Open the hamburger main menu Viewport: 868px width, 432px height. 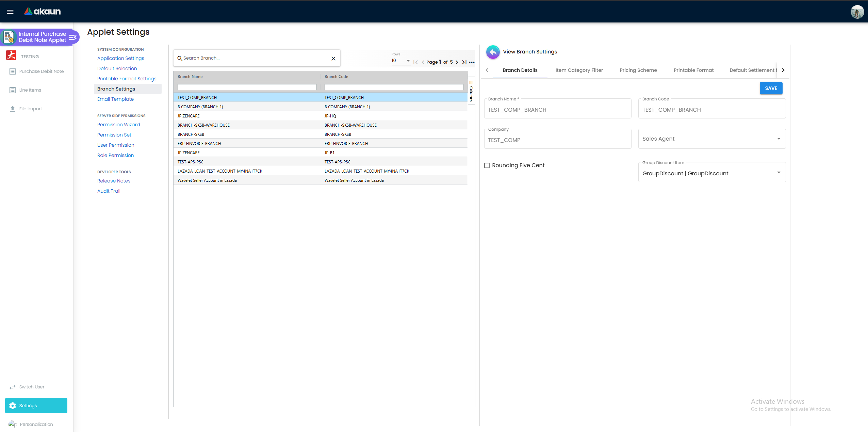pyautogui.click(x=10, y=12)
